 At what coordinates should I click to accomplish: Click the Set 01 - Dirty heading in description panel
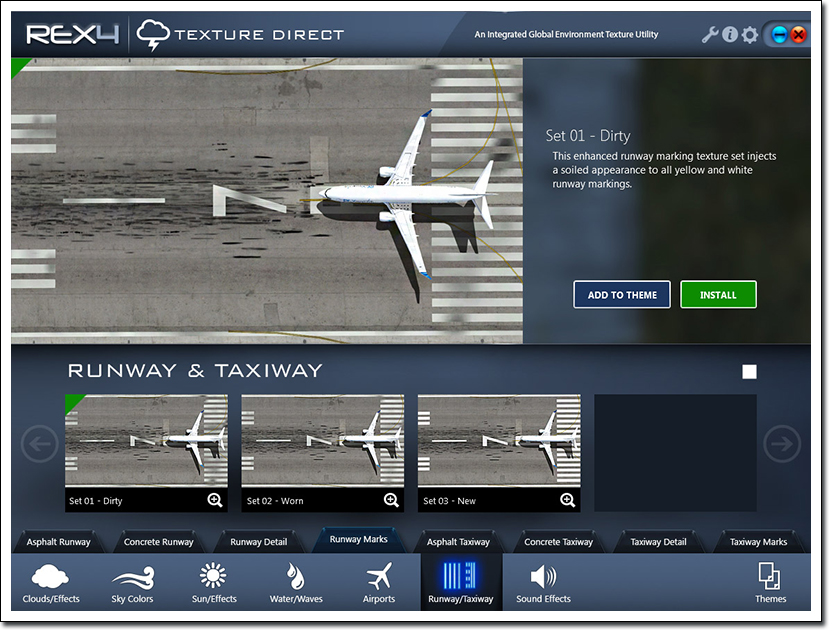click(588, 136)
